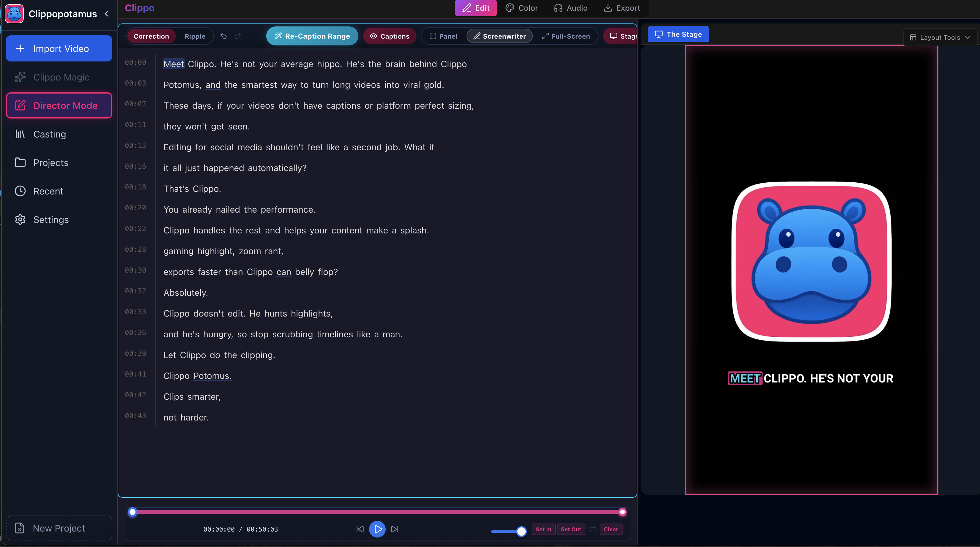Screen dimensions: 980x547
Task: Click the timeline start handle
Action: coord(133,512)
